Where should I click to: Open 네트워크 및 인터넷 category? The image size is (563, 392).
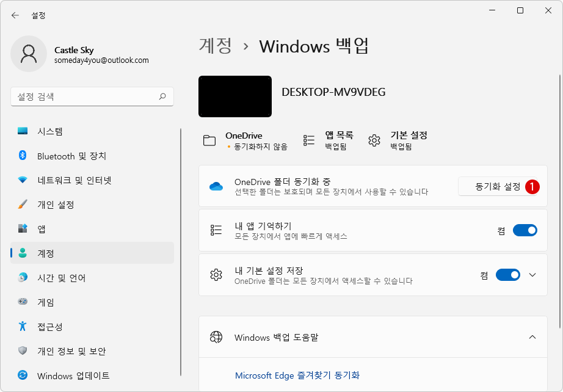tap(92, 180)
